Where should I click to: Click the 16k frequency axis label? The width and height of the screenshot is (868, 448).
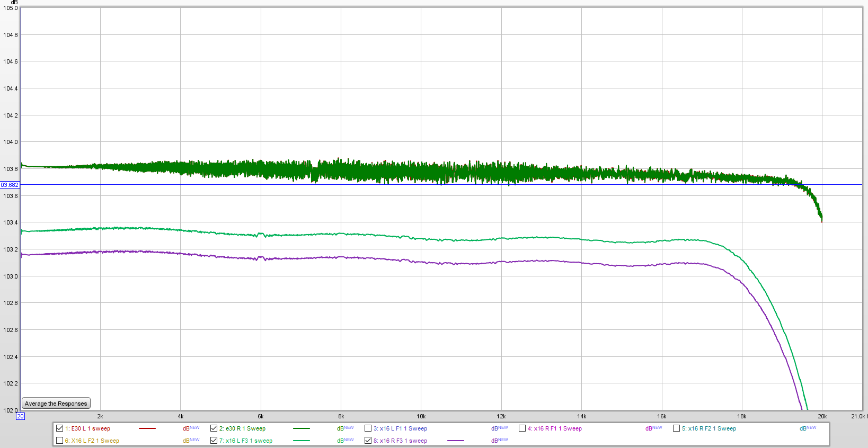[662, 417]
